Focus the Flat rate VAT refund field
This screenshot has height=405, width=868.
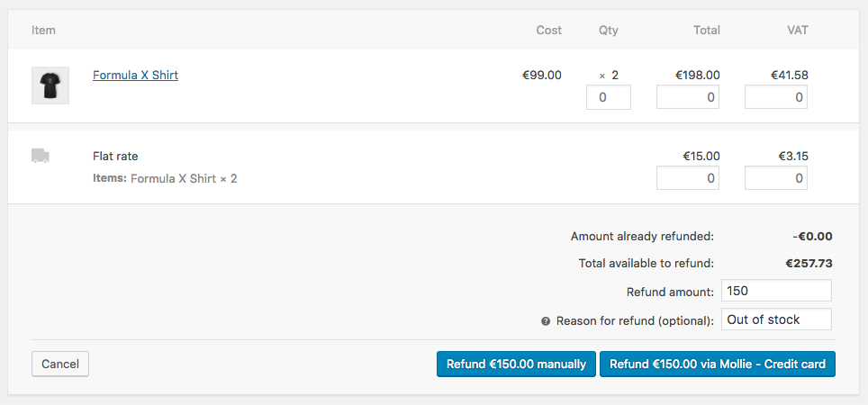775,178
